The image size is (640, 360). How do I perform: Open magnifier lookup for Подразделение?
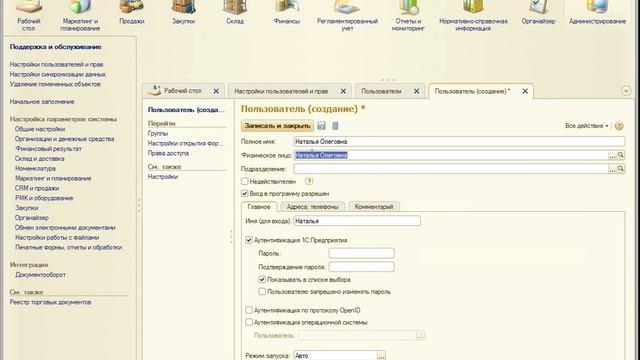pos(621,169)
